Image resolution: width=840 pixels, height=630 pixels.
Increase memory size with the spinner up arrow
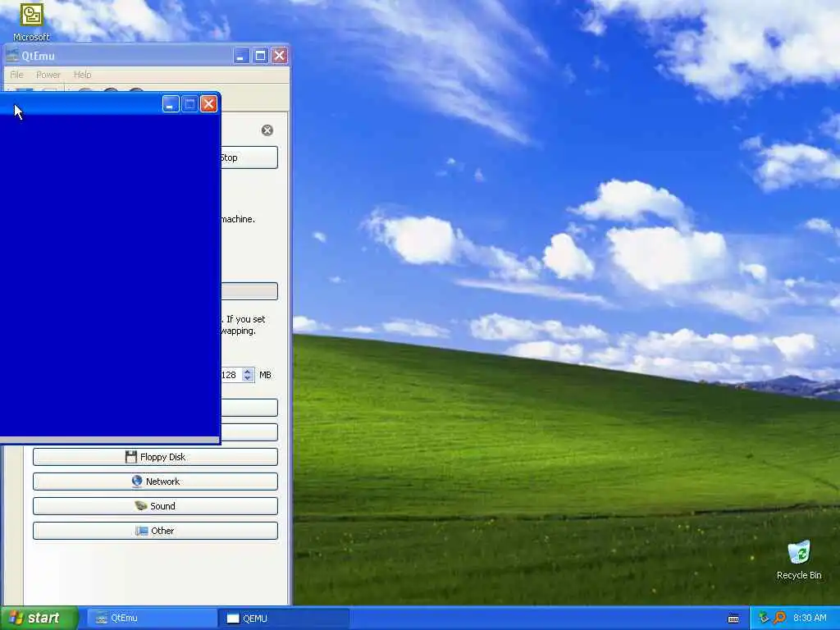point(248,372)
